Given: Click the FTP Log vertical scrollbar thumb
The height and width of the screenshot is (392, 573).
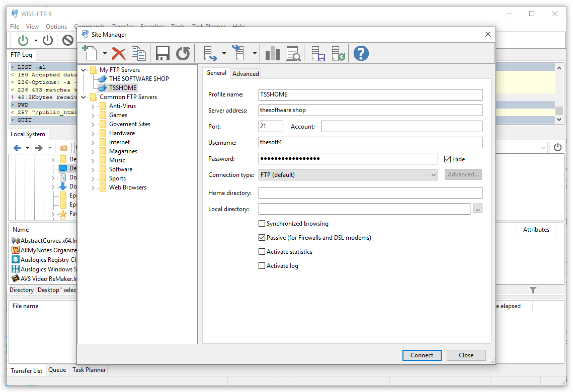Looking at the screenshot, I should 559,111.
